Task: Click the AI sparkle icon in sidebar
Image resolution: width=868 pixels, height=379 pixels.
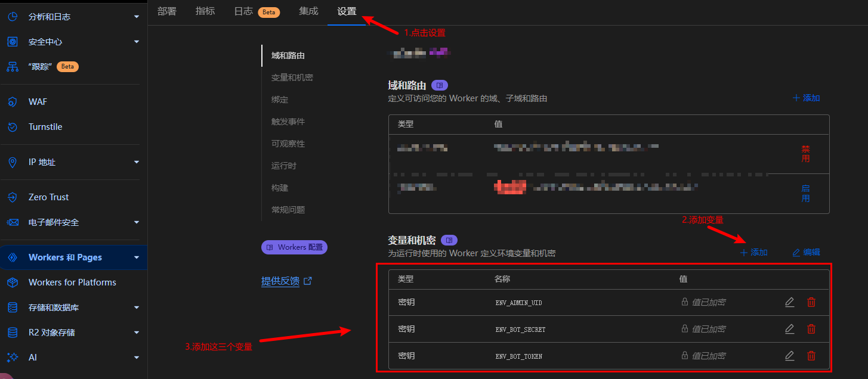Action: (x=13, y=358)
